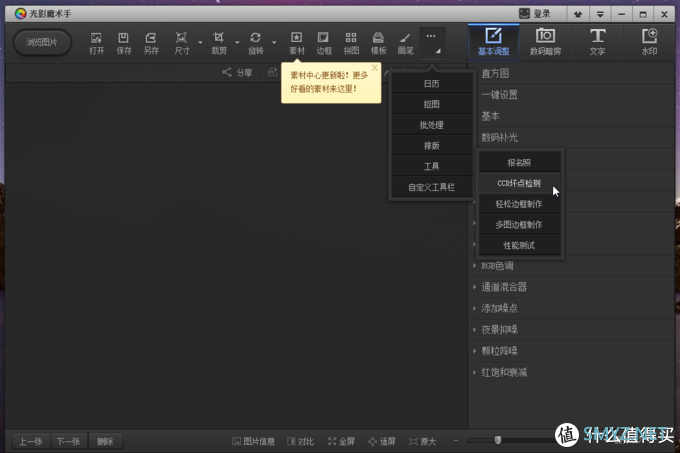Open dropdown arrow next to 旋转
This screenshot has height=453, width=680.
click(274, 42)
